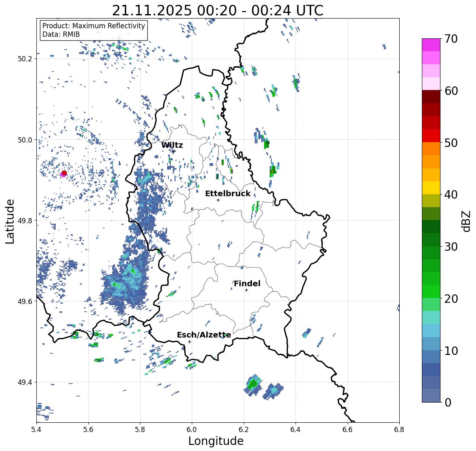Viewport: 476px width, 451px height.
Task: Click the Esch/Alzette city label
Action: [204, 335]
